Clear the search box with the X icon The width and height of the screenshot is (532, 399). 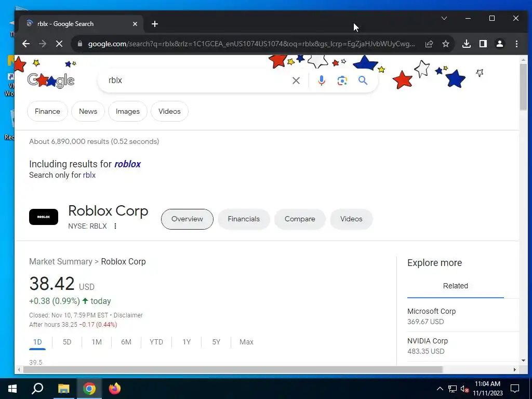coord(296,81)
